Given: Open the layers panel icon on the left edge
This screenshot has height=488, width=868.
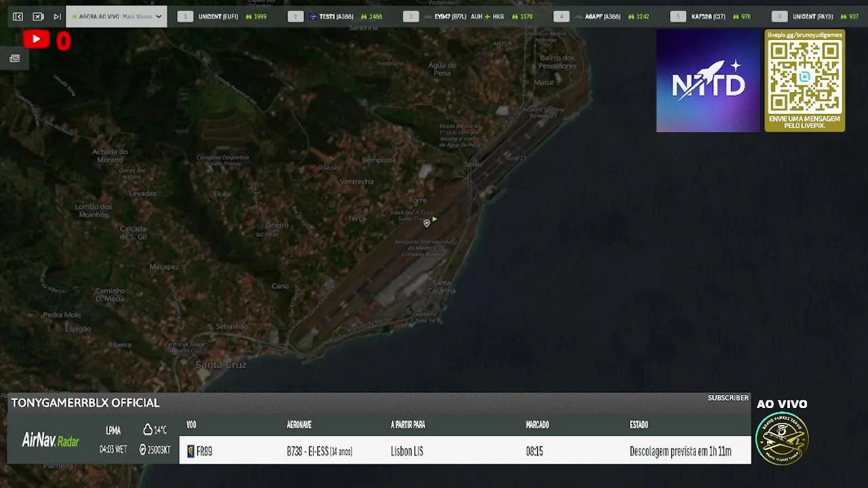Looking at the screenshot, I should [x=14, y=58].
